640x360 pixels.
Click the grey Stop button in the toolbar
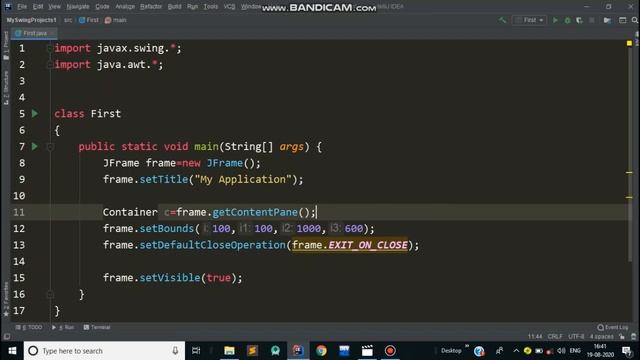[x=592, y=20]
